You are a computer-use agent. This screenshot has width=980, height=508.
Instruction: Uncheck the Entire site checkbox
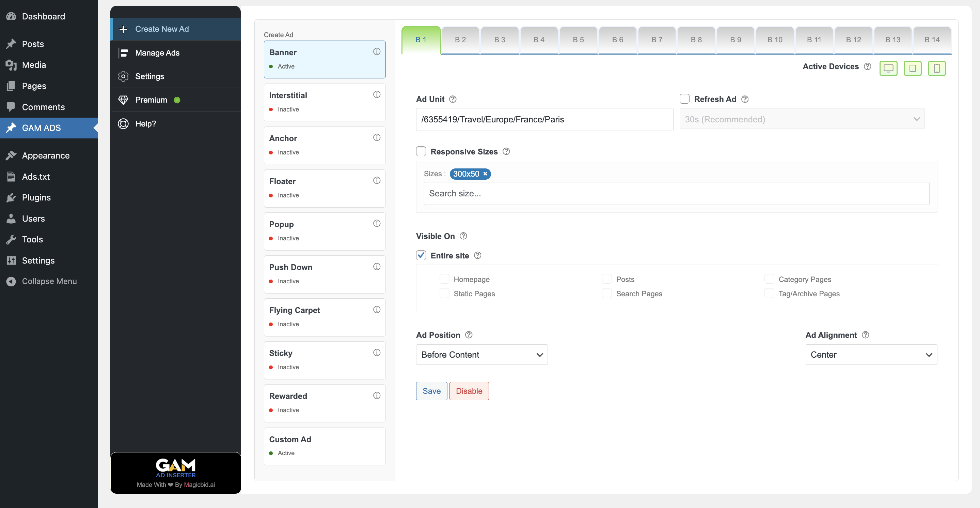point(421,255)
